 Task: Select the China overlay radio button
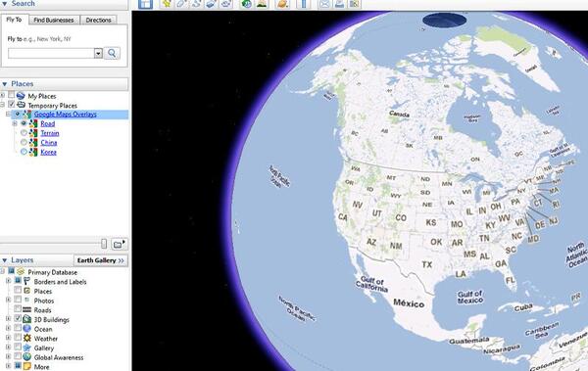pyautogui.click(x=24, y=142)
